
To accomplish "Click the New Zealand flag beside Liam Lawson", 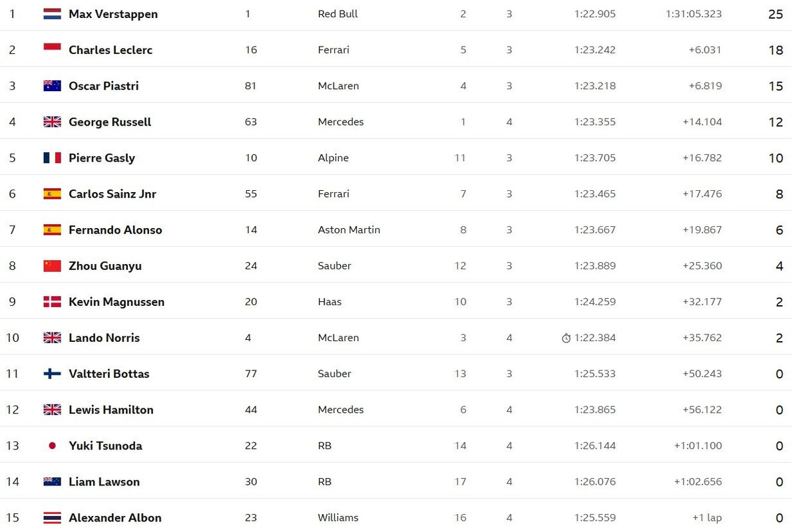I will pyautogui.click(x=52, y=482).
